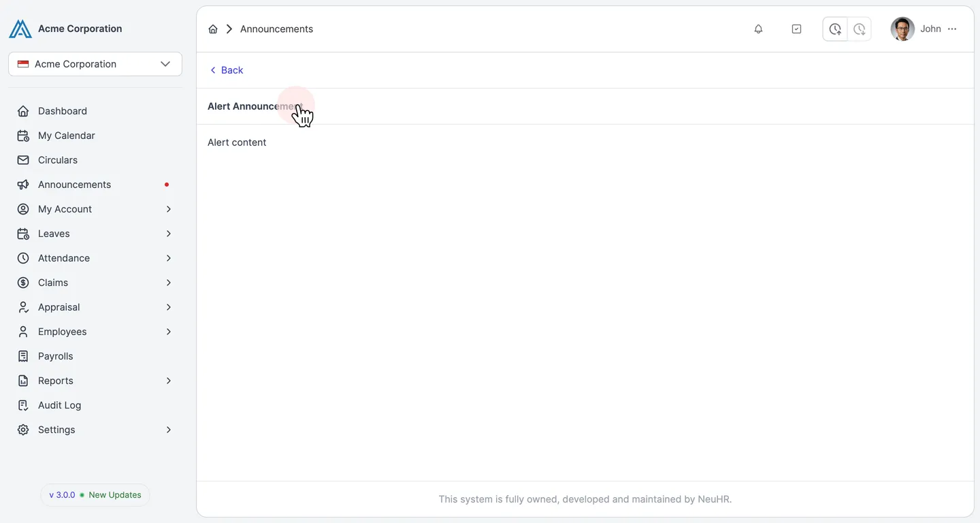Click the NeuHR footer text
The width and height of the screenshot is (980, 523).
[x=585, y=499]
